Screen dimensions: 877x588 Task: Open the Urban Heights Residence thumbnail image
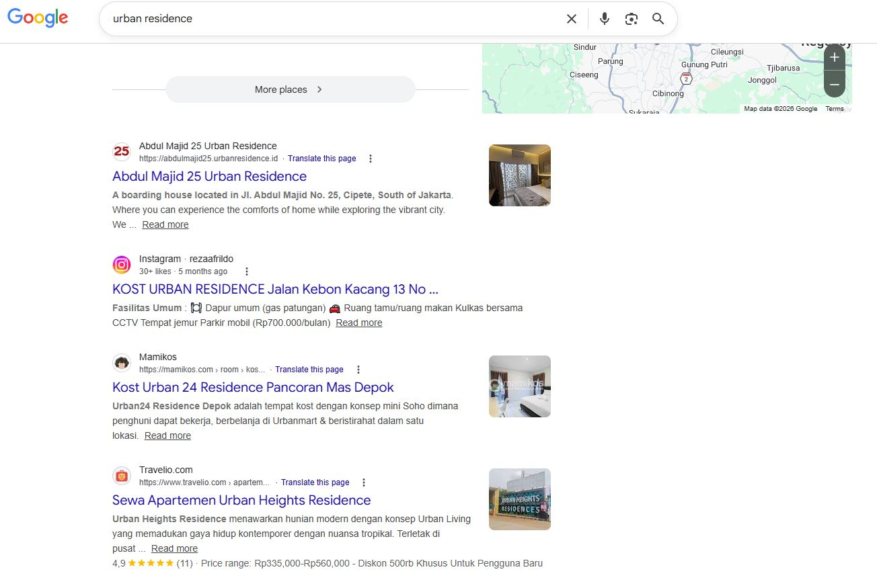519,499
